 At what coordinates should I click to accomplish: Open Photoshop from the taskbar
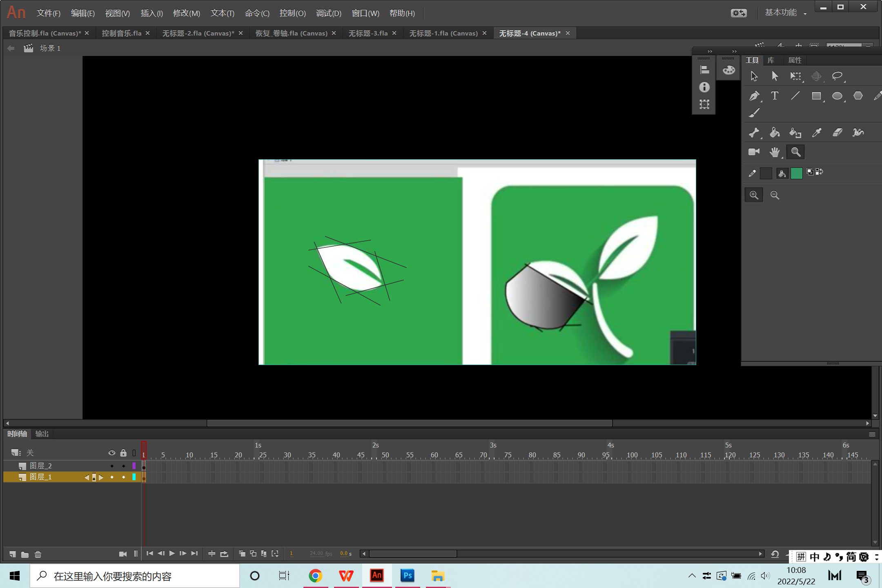pyautogui.click(x=407, y=576)
